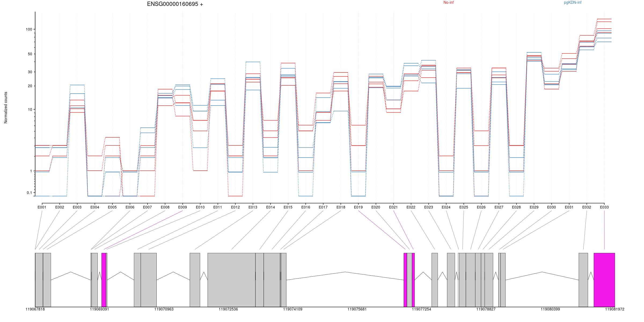This screenshot has height=322, width=644.
Task: Select exon label E008
Action: pos(165,207)
